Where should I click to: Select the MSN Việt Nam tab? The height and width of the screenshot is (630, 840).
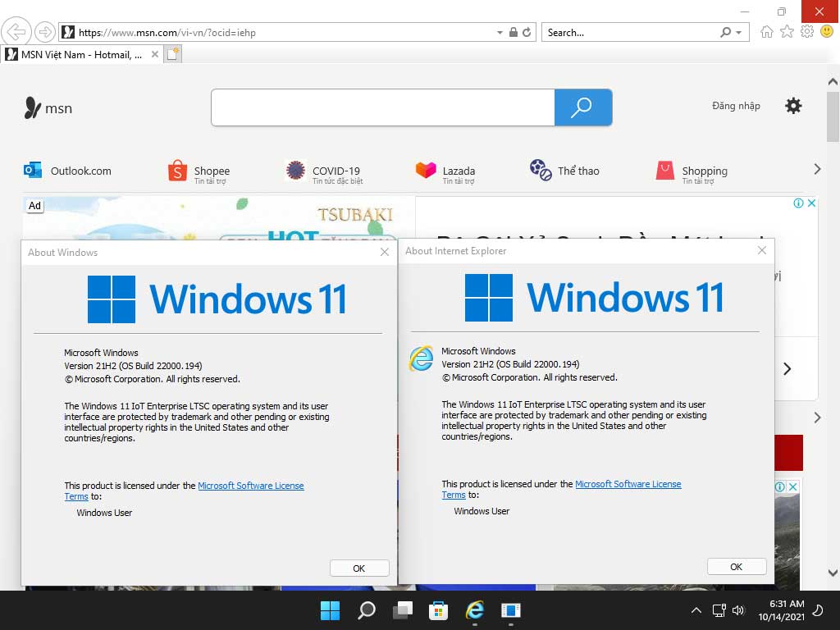tap(82, 55)
